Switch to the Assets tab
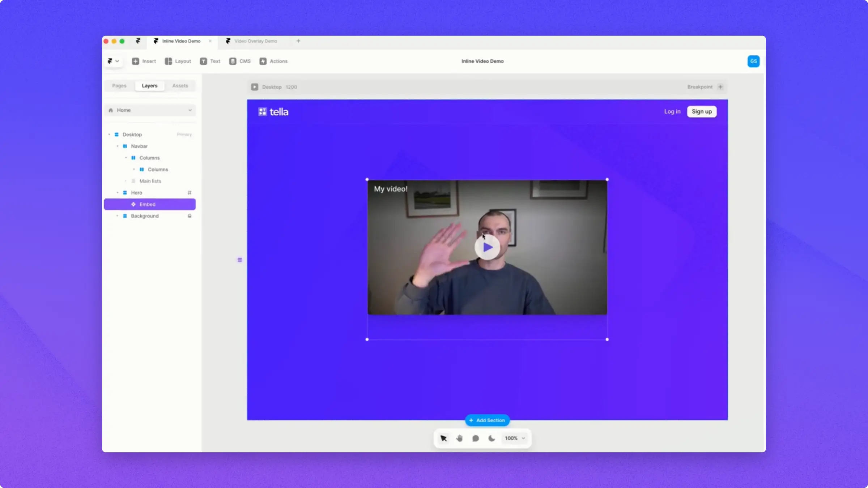This screenshot has width=868, height=488. (180, 86)
